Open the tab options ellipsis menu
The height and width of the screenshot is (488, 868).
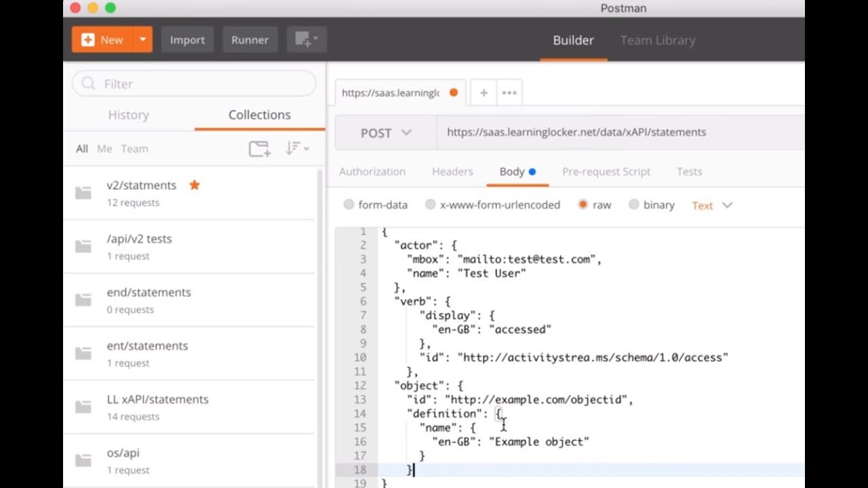[509, 93]
